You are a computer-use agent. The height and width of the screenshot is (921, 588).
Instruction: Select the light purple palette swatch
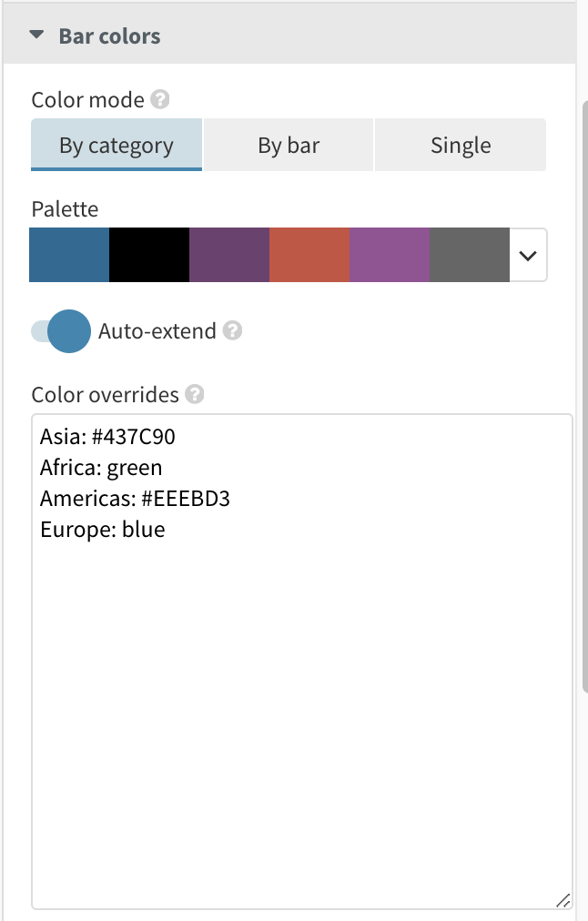(390, 255)
